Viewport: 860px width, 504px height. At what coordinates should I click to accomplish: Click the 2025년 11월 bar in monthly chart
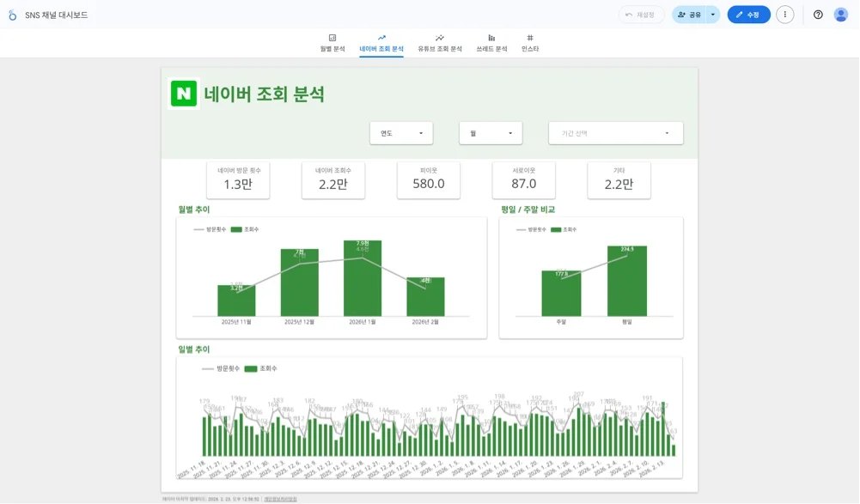pos(236,301)
